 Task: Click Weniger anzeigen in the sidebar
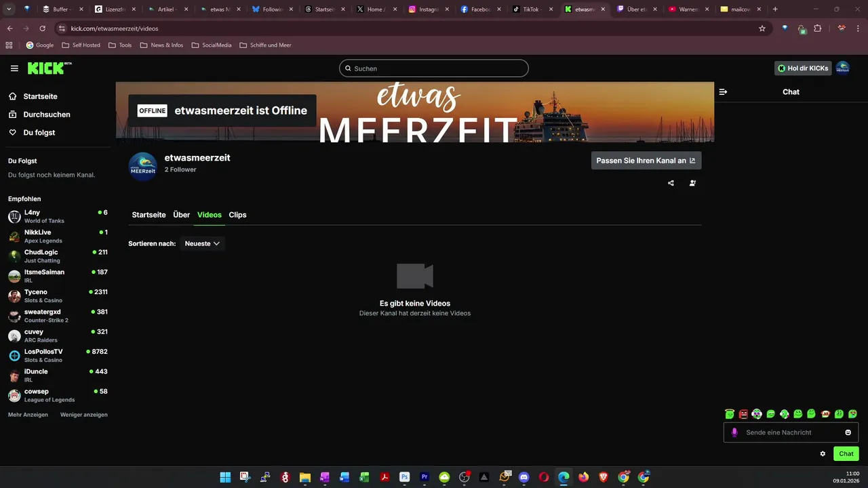pyautogui.click(x=84, y=415)
